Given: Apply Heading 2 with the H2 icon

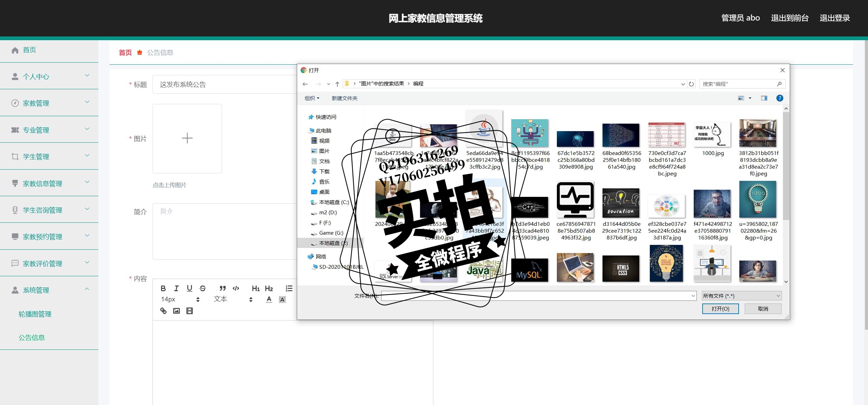Looking at the screenshot, I should click(x=269, y=289).
